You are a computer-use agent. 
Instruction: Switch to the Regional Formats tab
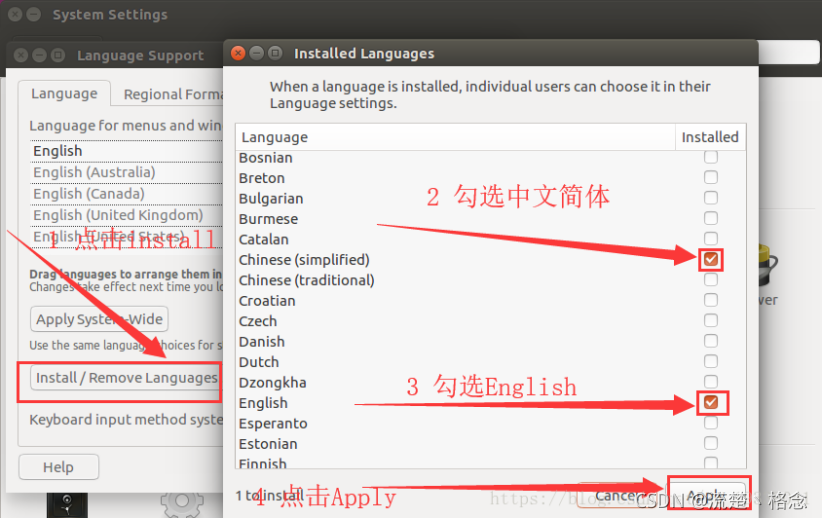(x=172, y=94)
